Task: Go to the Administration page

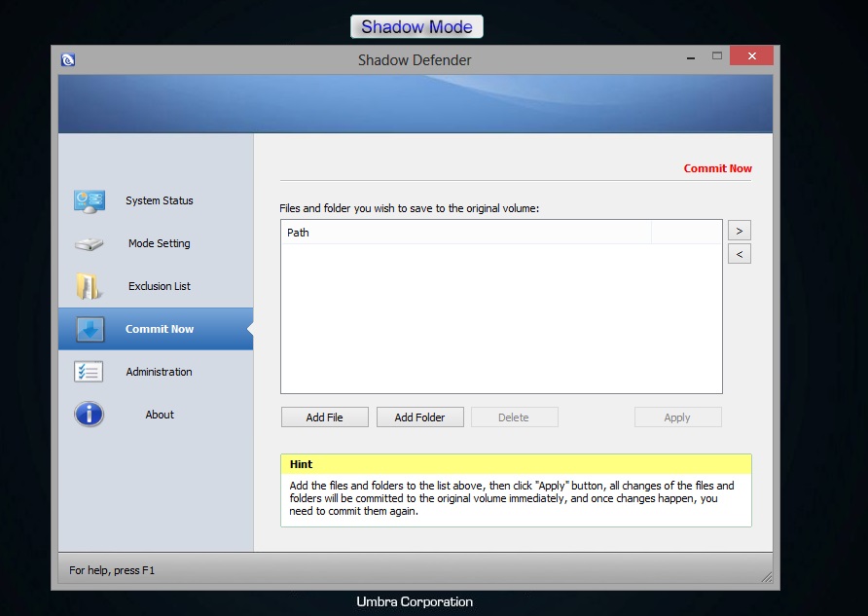Action: click(156, 372)
